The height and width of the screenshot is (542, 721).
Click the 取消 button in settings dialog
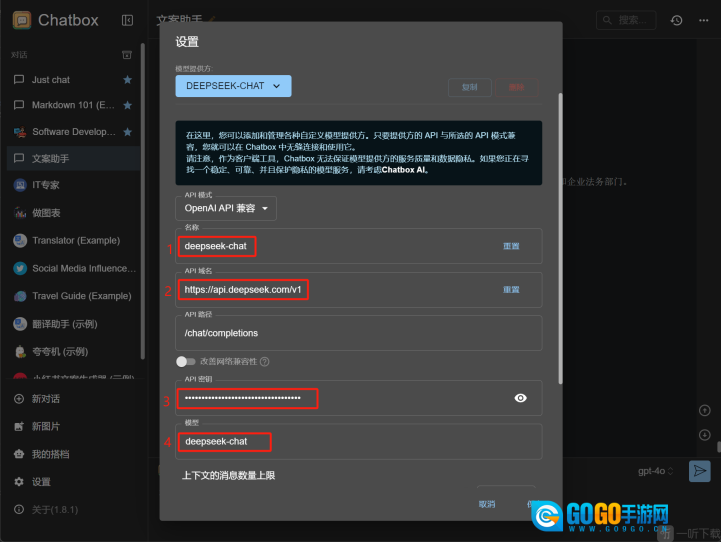487,504
